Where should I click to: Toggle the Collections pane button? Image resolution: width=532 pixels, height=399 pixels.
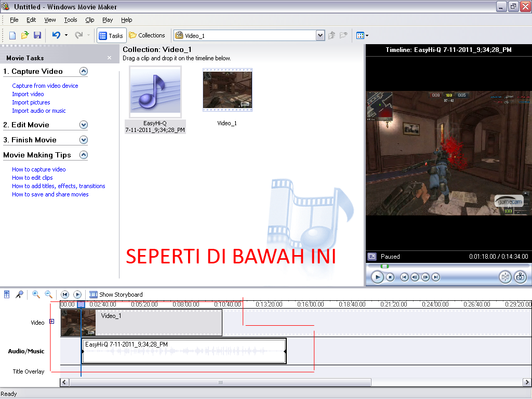click(x=147, y=35)
